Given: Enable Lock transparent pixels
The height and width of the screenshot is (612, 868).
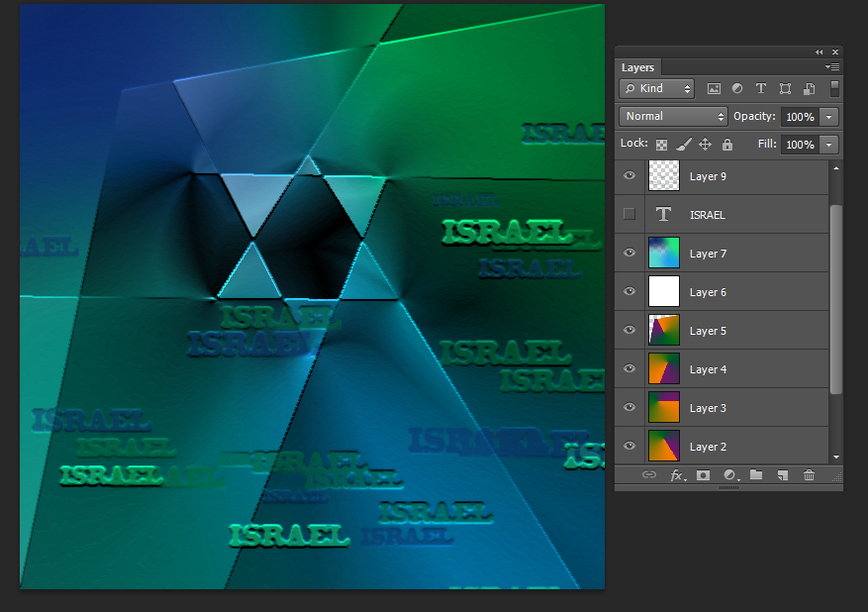Looking at the screenshot, I should pyautogui.click(x=661, y=144).
